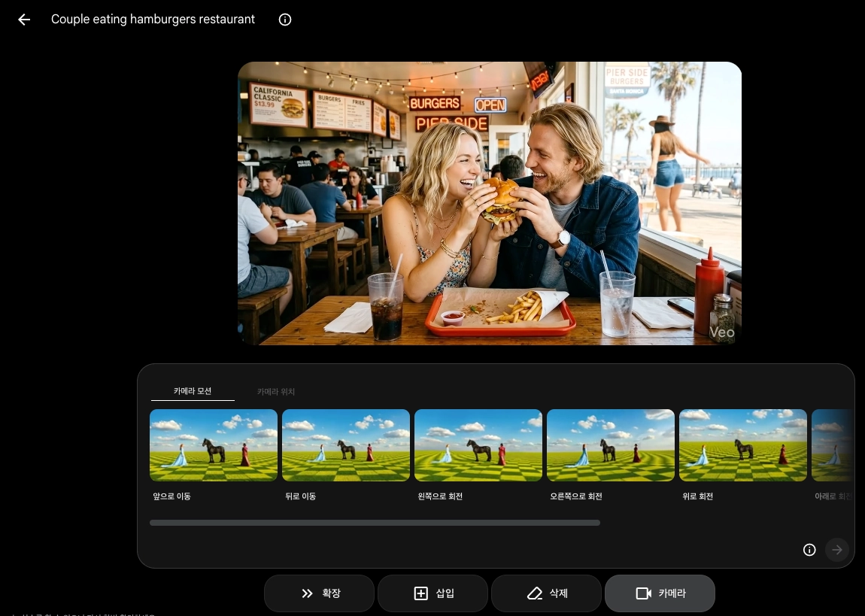
Task: Click the 삭제 button
Action: pos(547,593)
